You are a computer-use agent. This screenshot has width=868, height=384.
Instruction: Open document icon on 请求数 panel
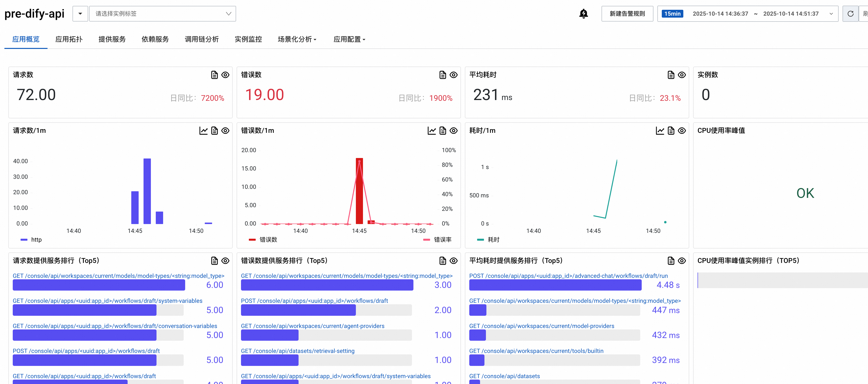tap(214, 75)
